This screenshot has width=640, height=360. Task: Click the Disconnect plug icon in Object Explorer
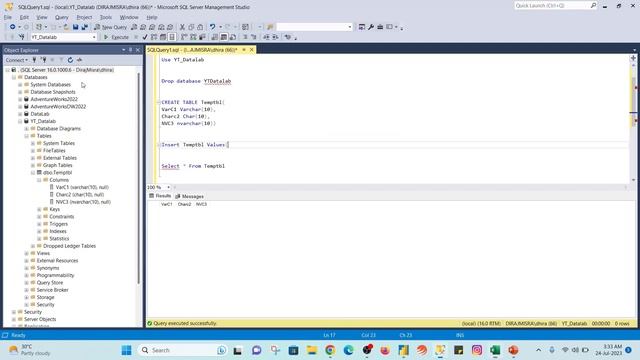[43, 60]
